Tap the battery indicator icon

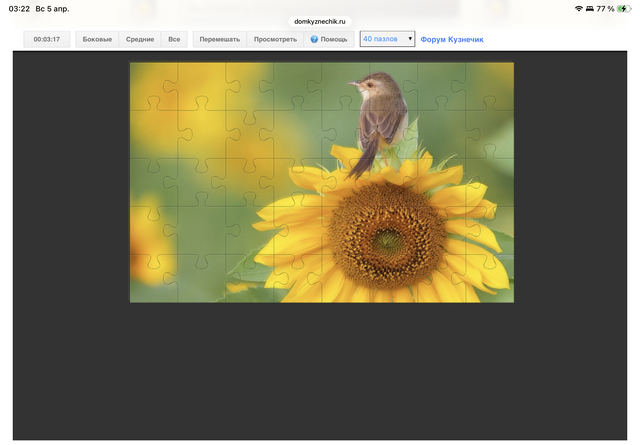pos(624,8)
